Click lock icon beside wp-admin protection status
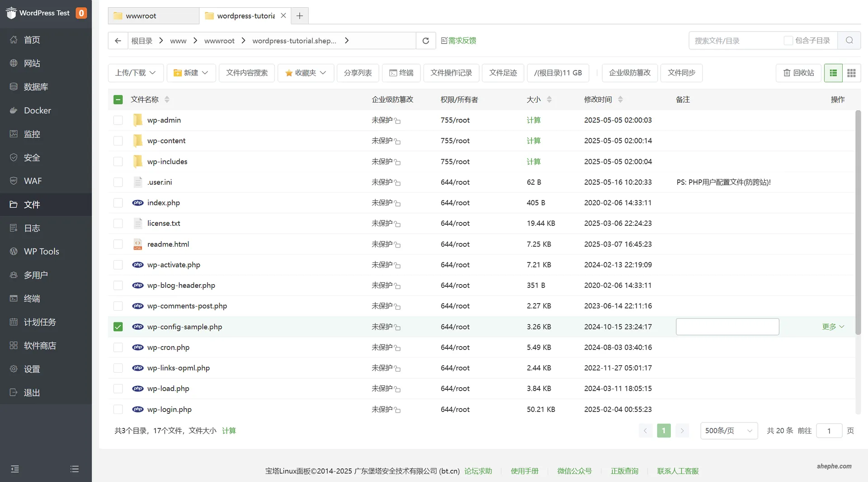This screenshot has height=482, width=868. (x=397, y=121)
